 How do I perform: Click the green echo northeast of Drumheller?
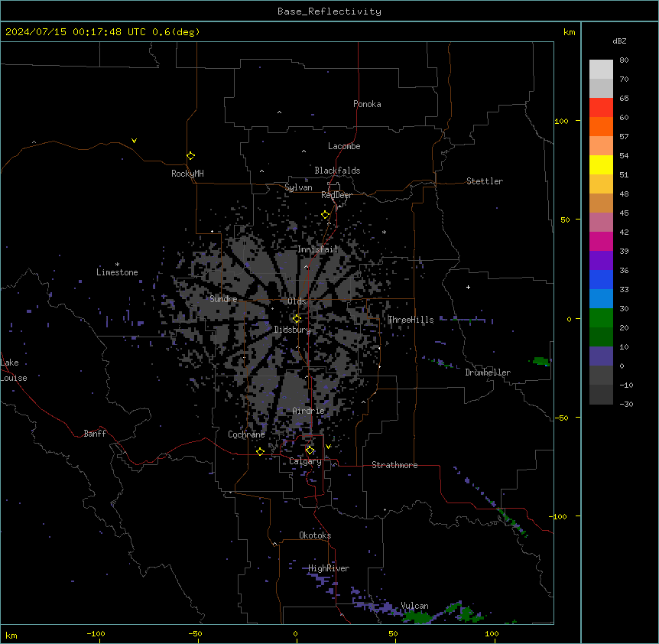click(x=541, y=361)
